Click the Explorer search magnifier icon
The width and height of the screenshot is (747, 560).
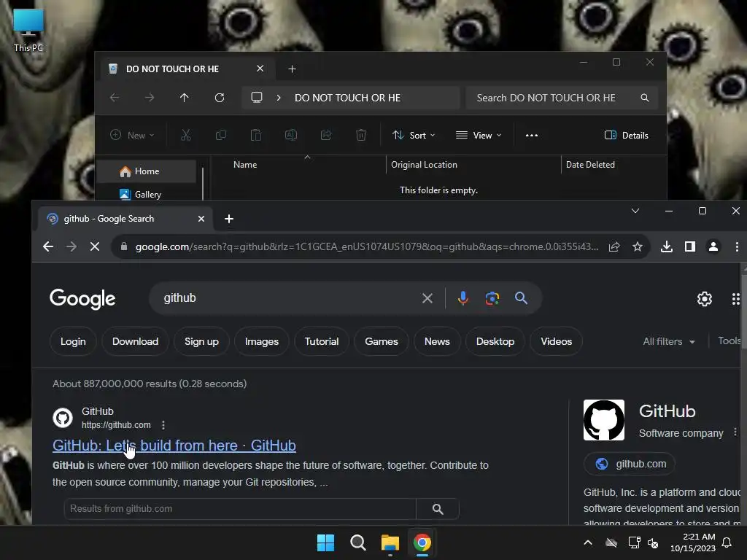[x=645, y=98]
